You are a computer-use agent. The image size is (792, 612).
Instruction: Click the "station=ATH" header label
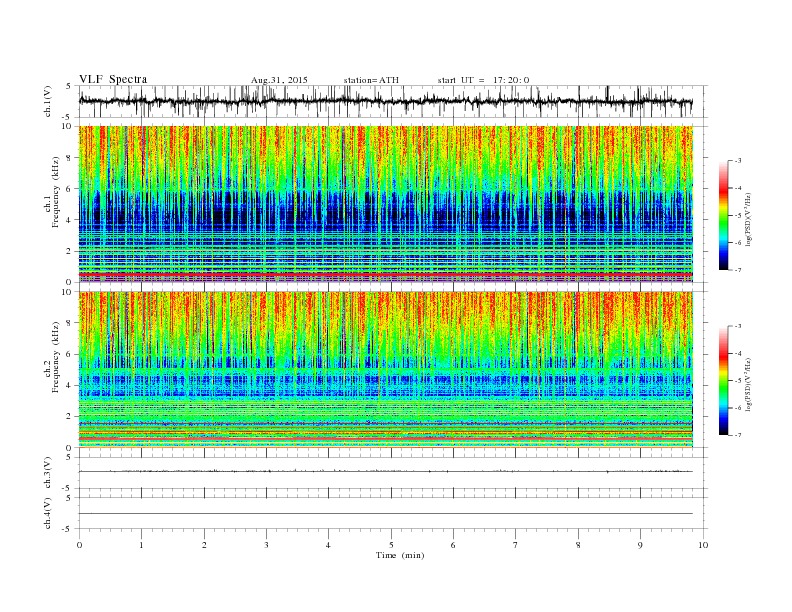point(371,80)
